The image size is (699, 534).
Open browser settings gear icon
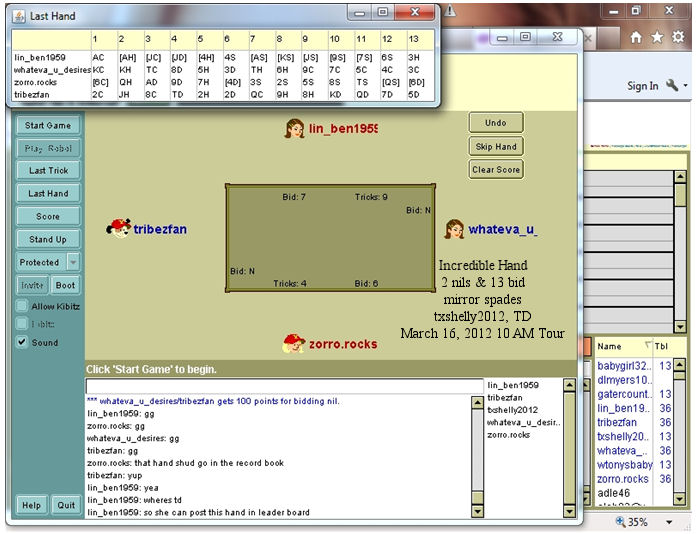click(x=679, y=37)
